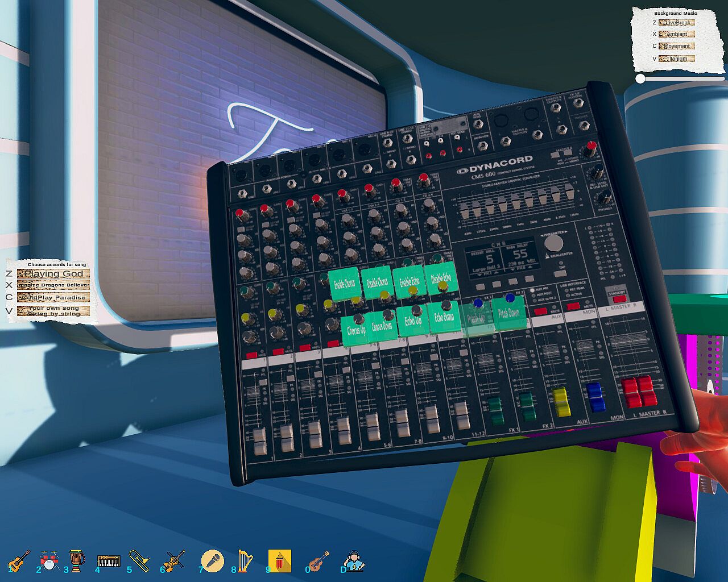Choose Playing God song accords
This screenshot has height=582, width=728.
click(53, 273)
